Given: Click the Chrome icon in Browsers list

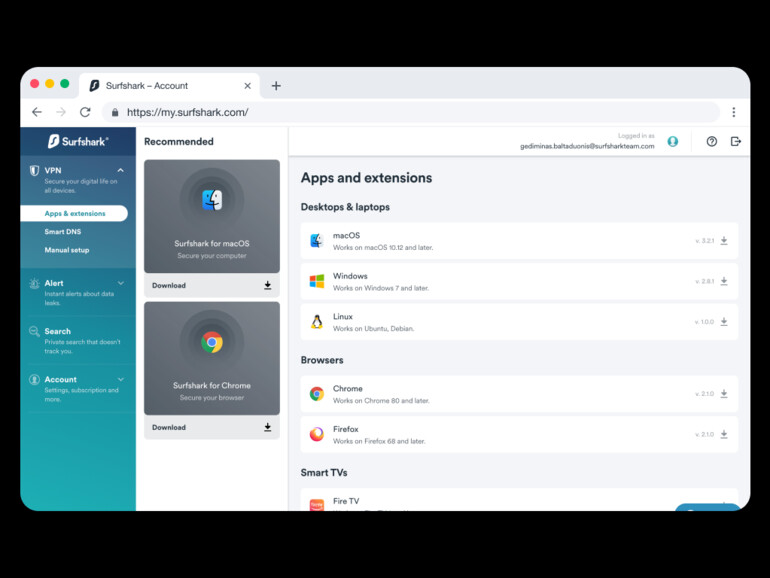Looking at the screenshot, I should point(317,394).
